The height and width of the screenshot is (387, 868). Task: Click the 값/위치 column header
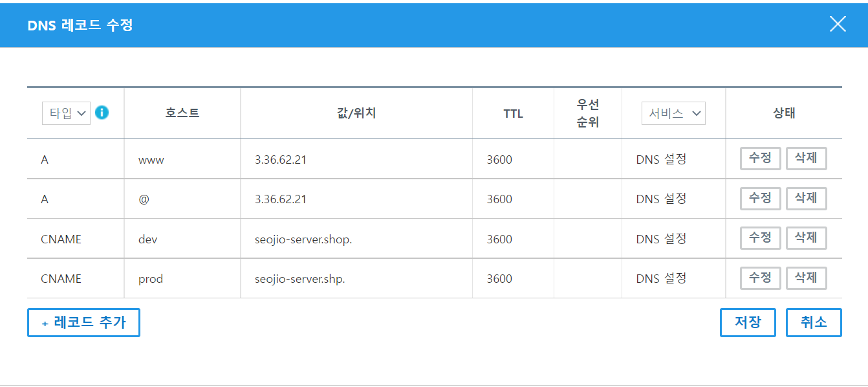pos(356,113)
